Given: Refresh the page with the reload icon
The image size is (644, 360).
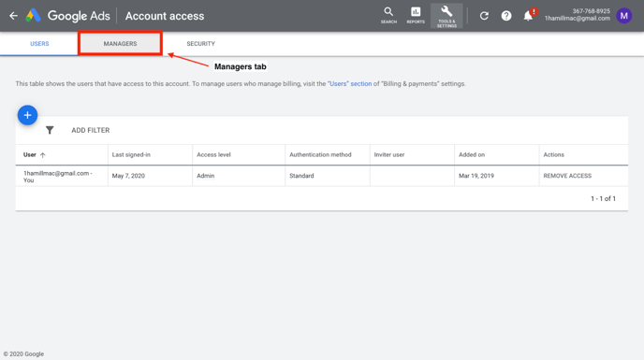Looking at the screenshot, I should click(x=484, y=16).
